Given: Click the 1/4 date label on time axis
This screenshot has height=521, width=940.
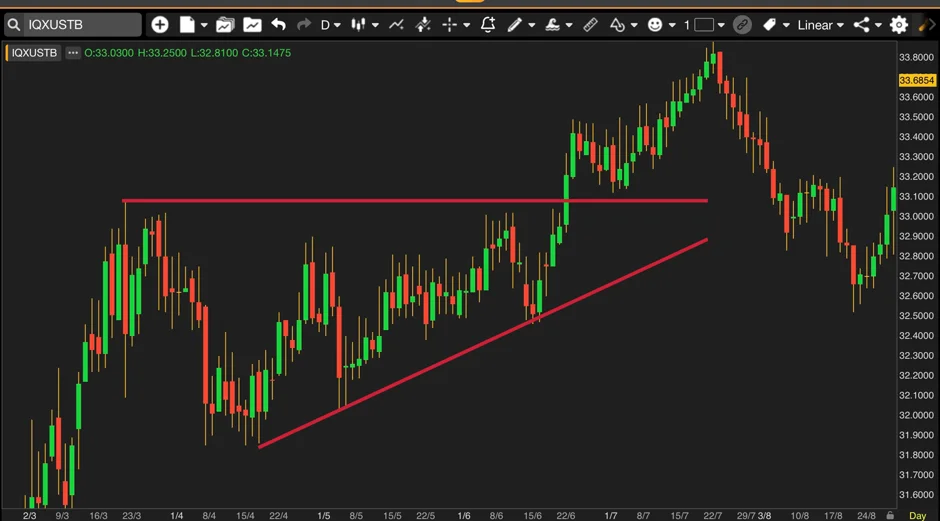Looking at the screenshot, I should [176, 516].
